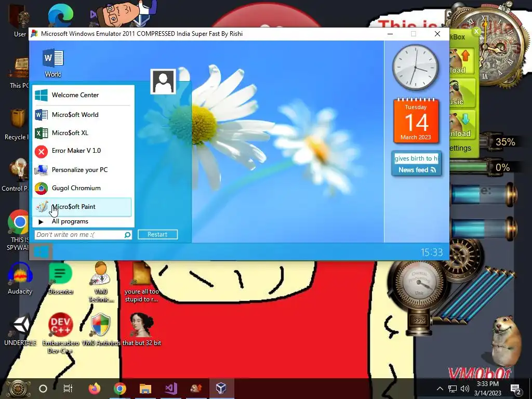Open File Explorer from the taskbar
Image resolution: width=532 pixels, height=399 pixels.
point(145,389)
